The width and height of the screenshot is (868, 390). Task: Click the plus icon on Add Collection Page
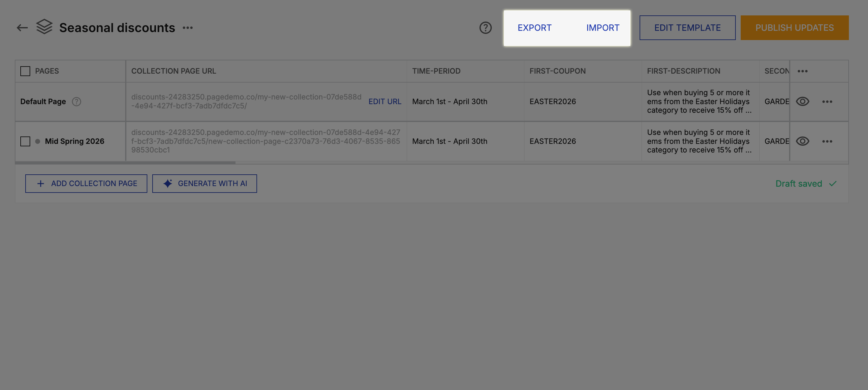pos(40,183)
